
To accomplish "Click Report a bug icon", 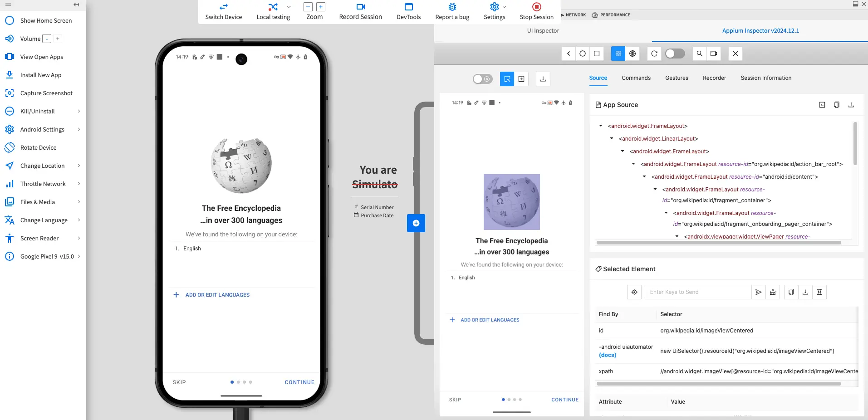I will [452, 7].
